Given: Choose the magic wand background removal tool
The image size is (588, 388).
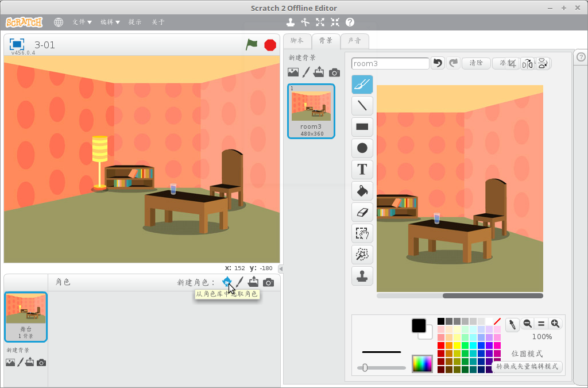Looking at the screenshot, I should pos(362,255).
